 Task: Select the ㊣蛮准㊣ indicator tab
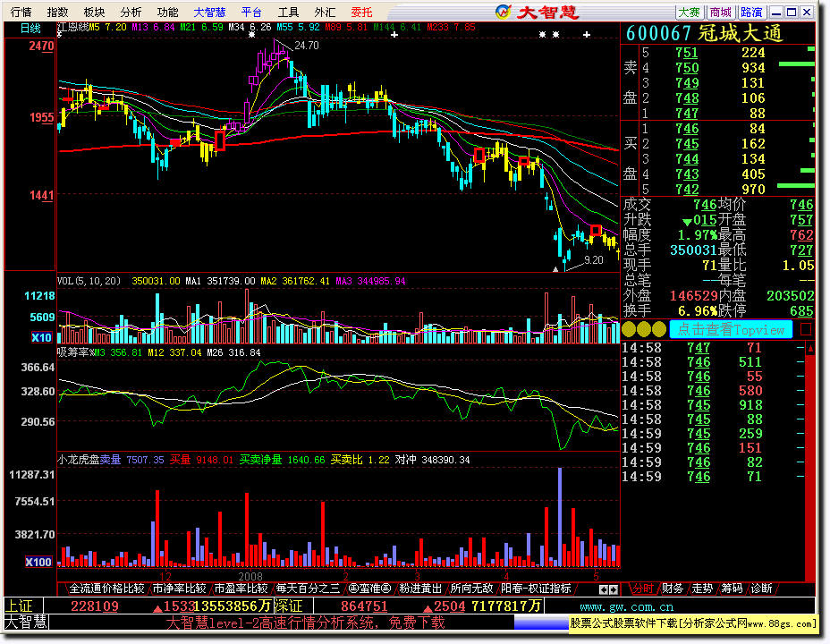(x=369, y=588)
